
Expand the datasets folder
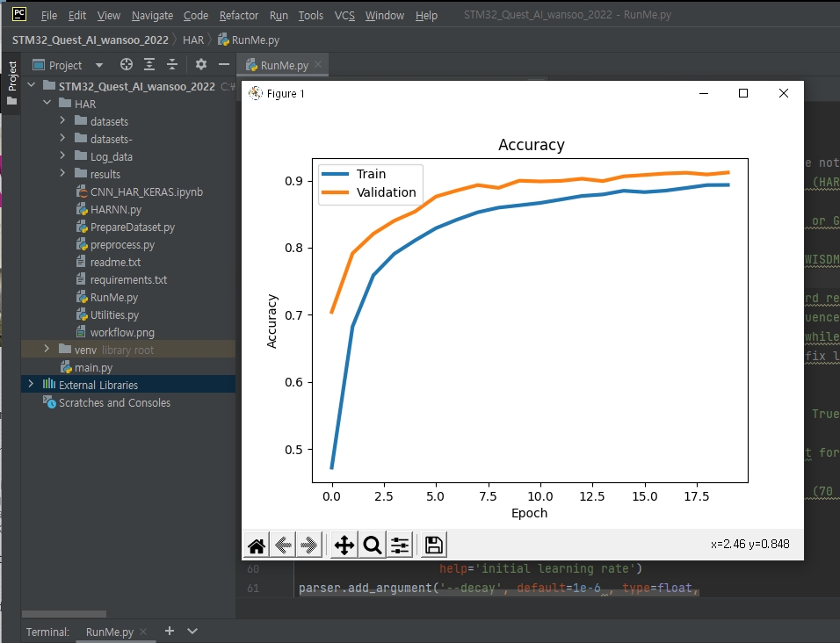(x=62, y=121)
